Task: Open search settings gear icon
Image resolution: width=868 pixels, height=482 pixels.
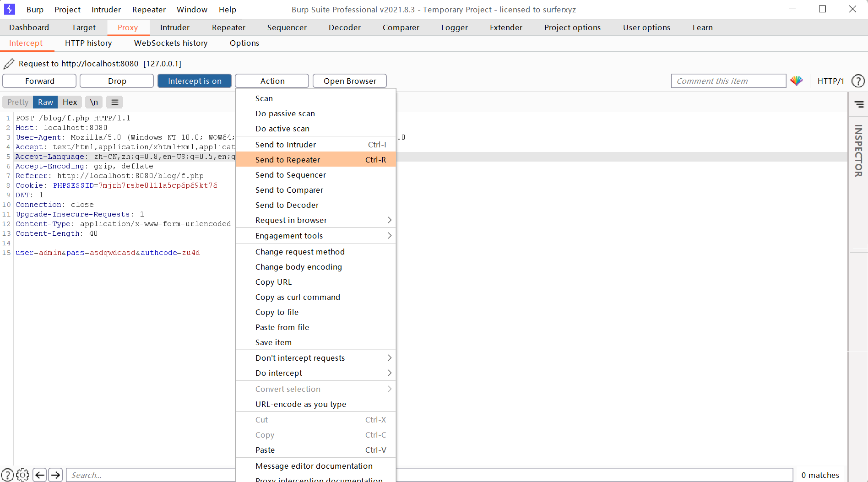Action: 22,475
